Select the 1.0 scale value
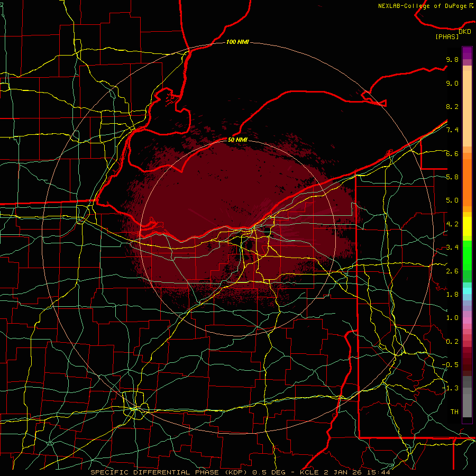Image resolution: width=476 pixels, height=476 pixels. click(452, 318)
